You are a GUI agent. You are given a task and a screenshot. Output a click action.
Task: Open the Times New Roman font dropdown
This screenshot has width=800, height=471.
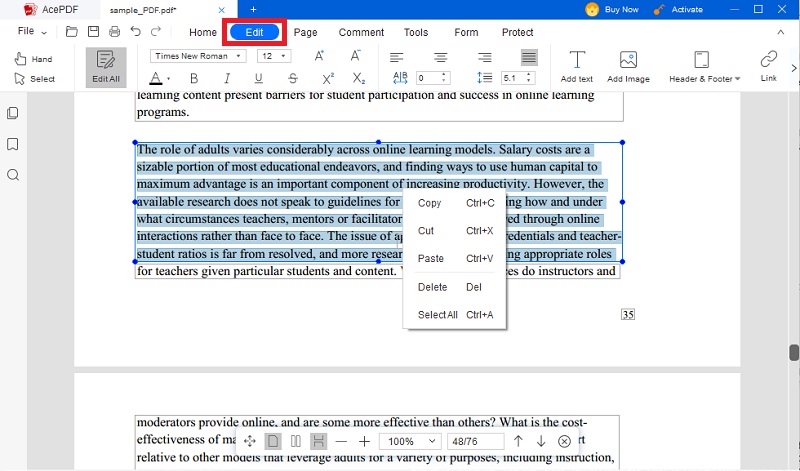click(x=198, y=56)
